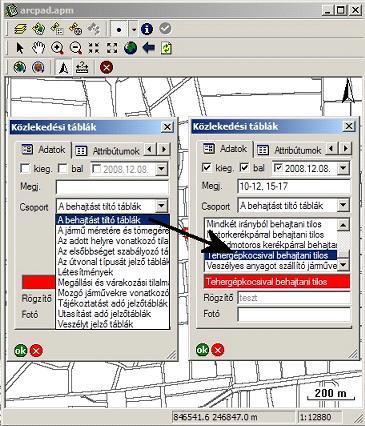Click the GPS satellite with list icon
The width and height of the screenshot is (365, 426).
(57, 29)
